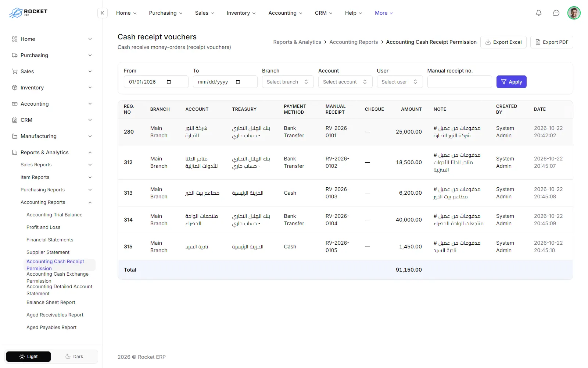Open the Purchasing top menu
588x368 pixels.
166,13
